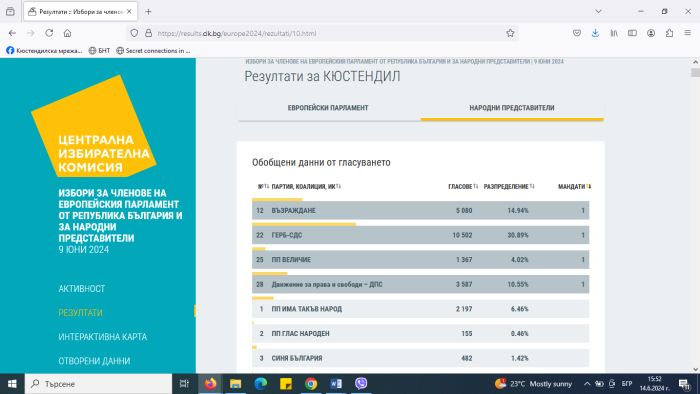Click the account profile icon in toolbar

click(651, 33)
